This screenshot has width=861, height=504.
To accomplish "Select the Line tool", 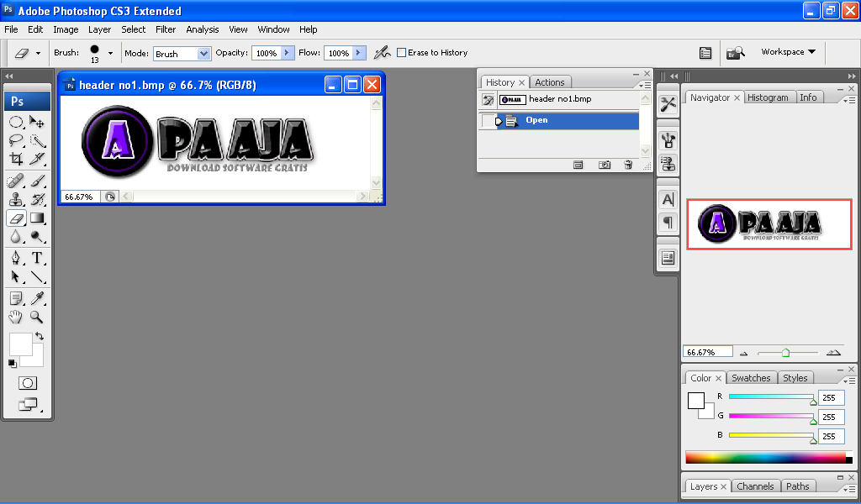I will 37,277.
